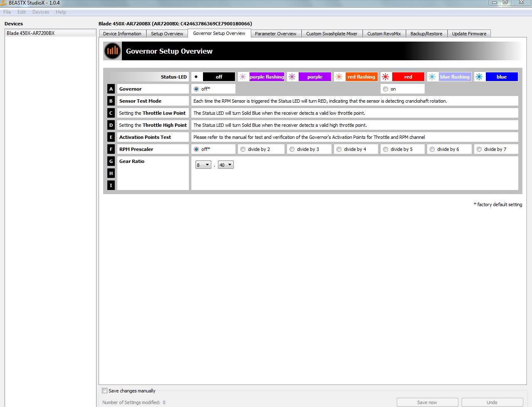Switch to Setup Overview tab

click(x=167, y=34)
